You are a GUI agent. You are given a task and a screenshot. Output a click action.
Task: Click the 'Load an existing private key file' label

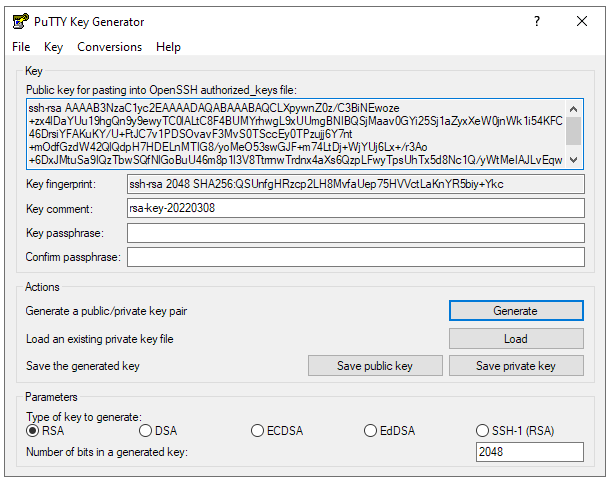point(100,339)
